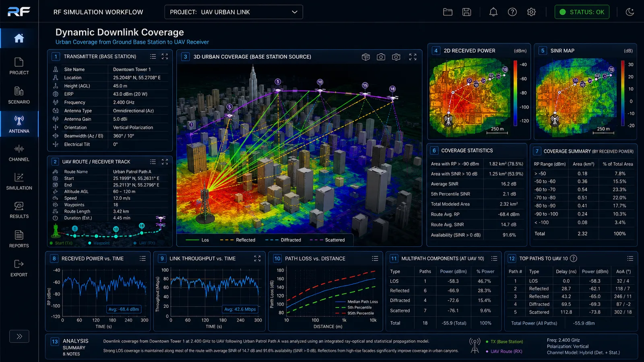Maximize the Transmitter (Base Station) panel
Screen dimensions: 644x362
point(165,57)
